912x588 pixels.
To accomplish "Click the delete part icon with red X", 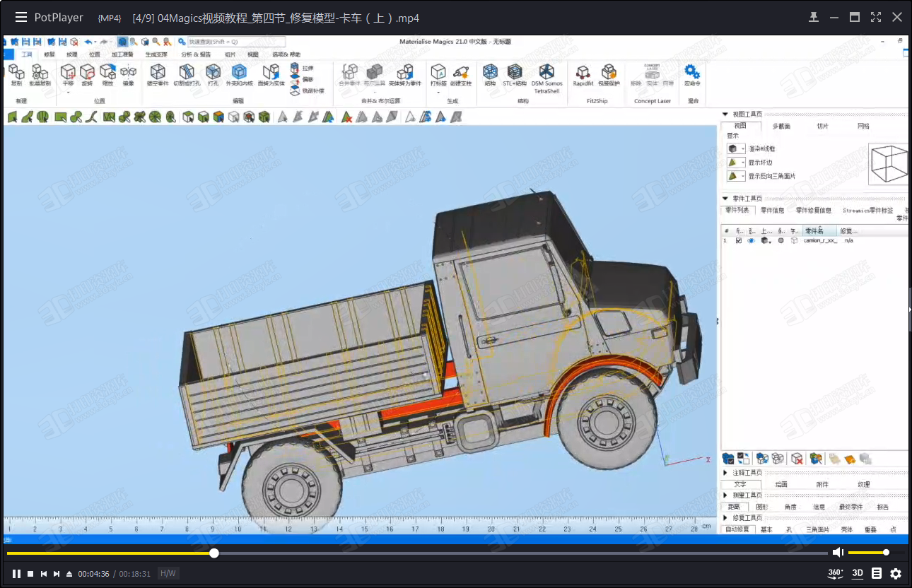I will coord(797,459).
